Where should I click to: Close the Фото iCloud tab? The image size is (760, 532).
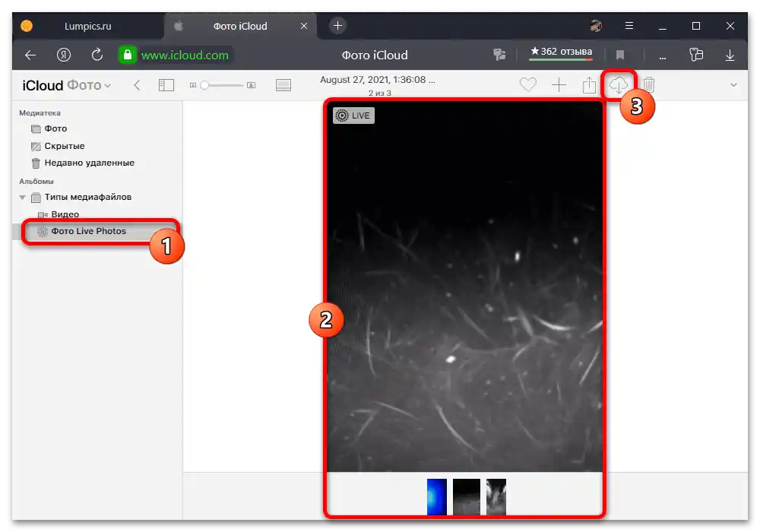304,26
